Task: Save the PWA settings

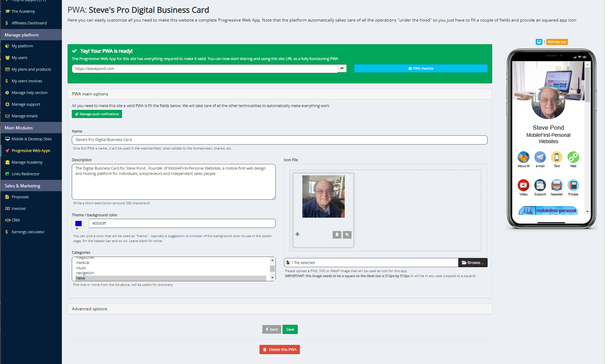Action: 290,329
